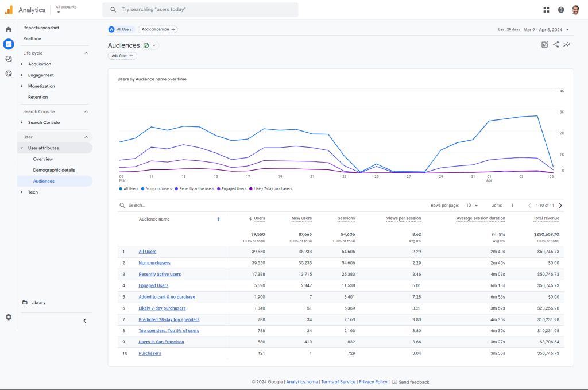Image resolution: width=588 pixels, height=390 pixels.
Task: Open the Advertising icon in left rail
Action: coord(9,74)
